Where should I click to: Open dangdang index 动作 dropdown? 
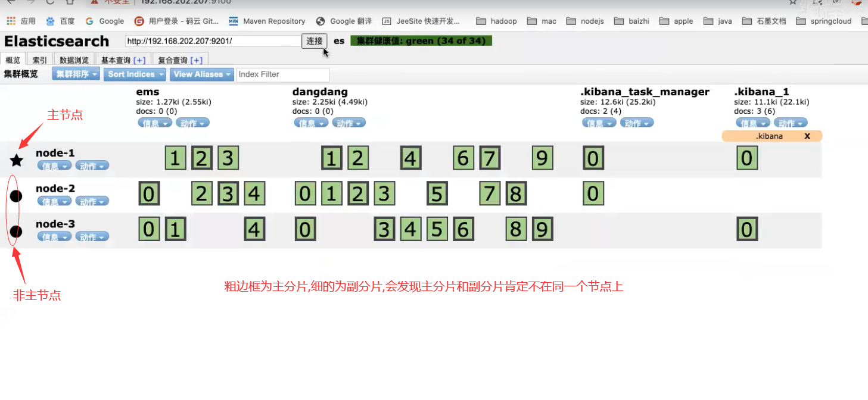(349, 123)
